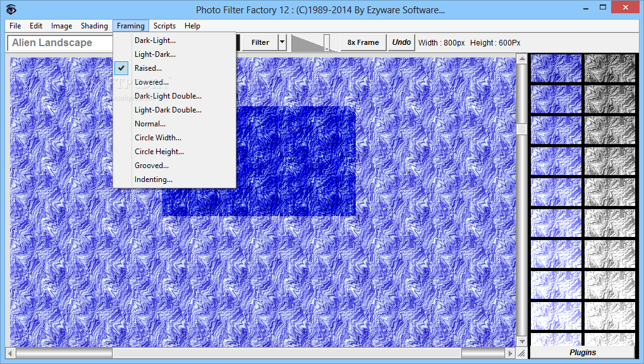Choose Dark-Light Double... framing option

tap(174, 96)
